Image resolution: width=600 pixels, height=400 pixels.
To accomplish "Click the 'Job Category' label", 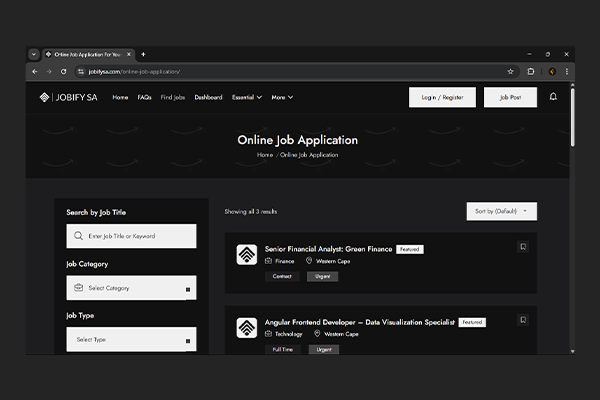I will [87, 264].
